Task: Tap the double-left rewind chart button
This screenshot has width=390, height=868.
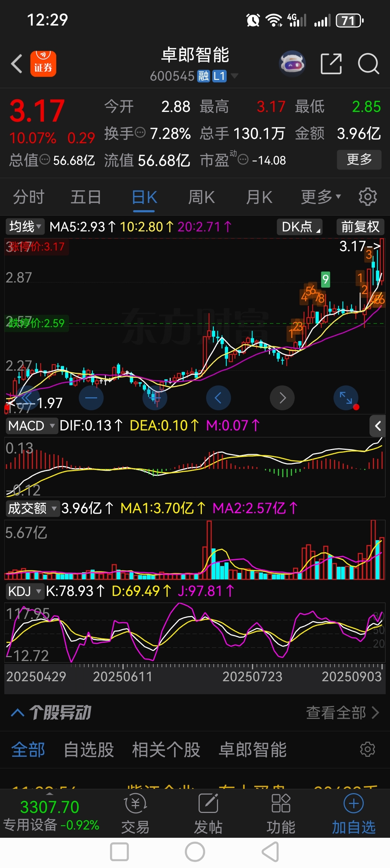Action: tap(27, 398)
